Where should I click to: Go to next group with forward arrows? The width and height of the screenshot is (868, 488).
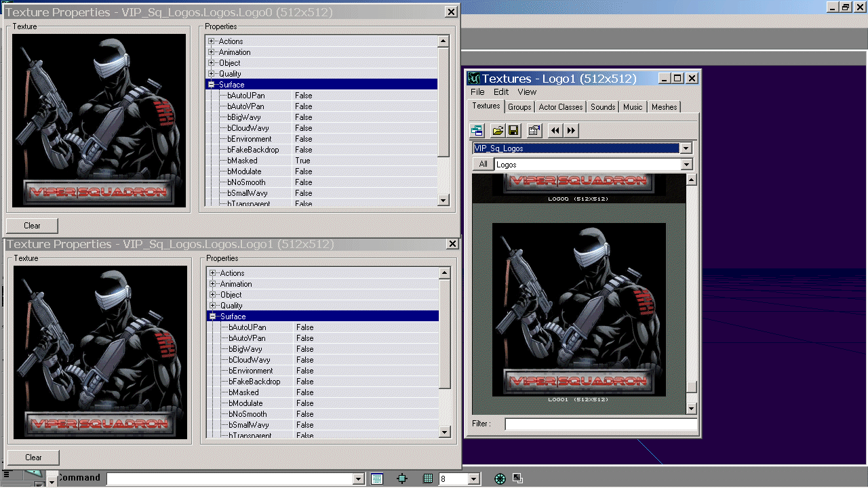[x=571, y=130]
